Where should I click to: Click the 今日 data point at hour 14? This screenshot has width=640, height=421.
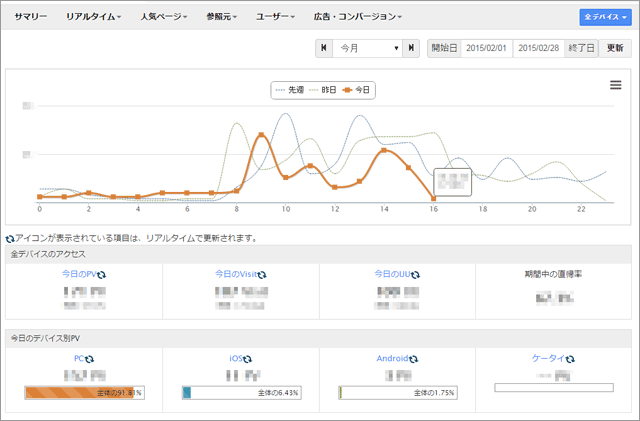pyautogui.click(x=384, y=150)
